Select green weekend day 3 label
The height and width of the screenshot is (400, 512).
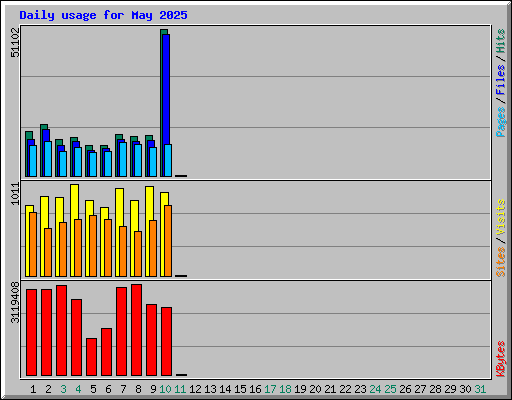coord(63,389)
